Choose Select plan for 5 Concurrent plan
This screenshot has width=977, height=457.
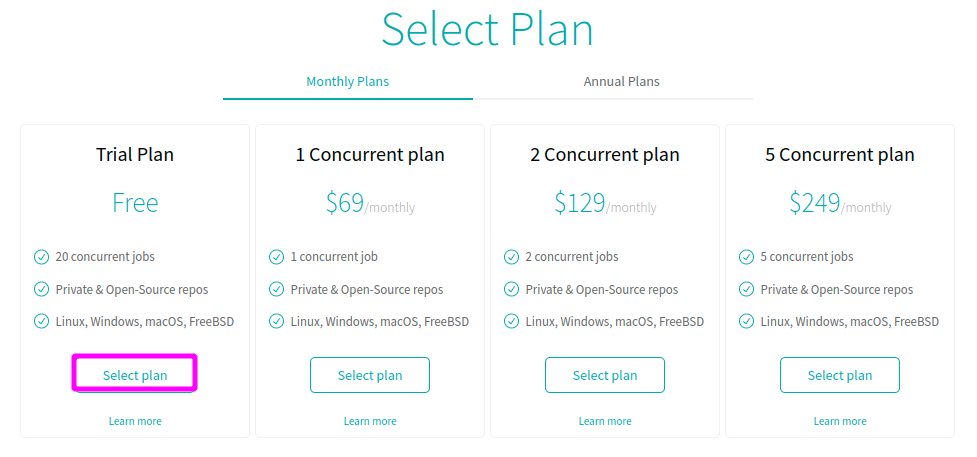click(x=840, y=375)
